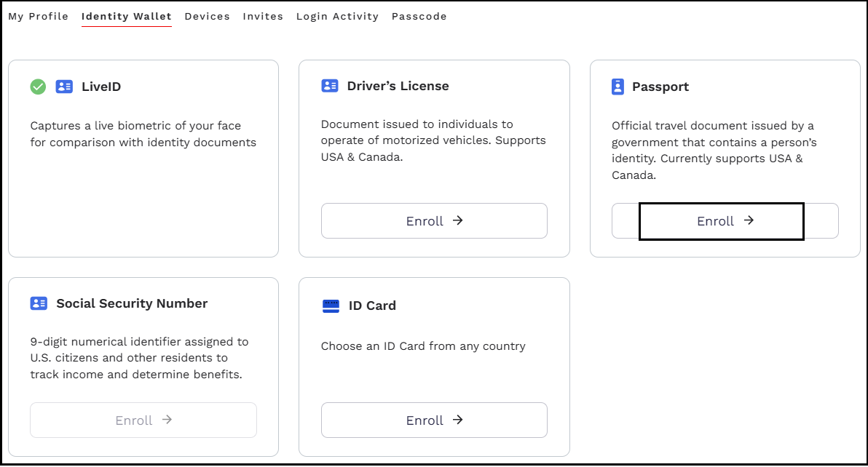
Task: Enroll a Passport document
Action: 725,221
